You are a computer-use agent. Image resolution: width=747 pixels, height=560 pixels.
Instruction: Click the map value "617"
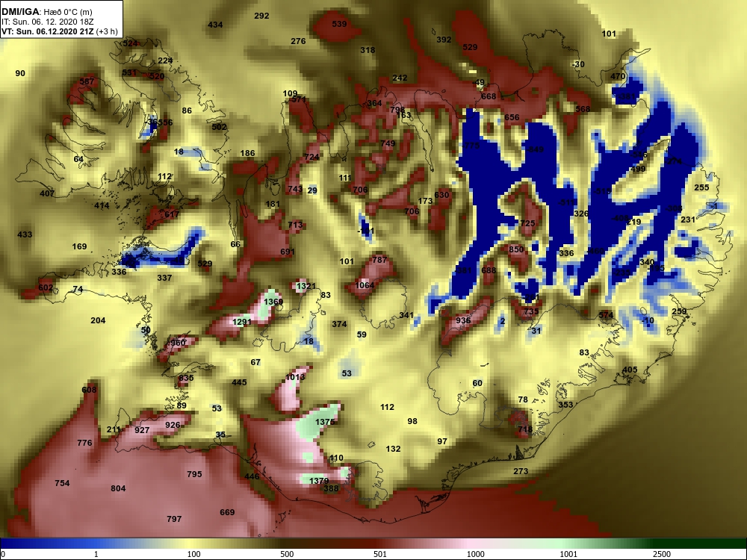point(172,214)
